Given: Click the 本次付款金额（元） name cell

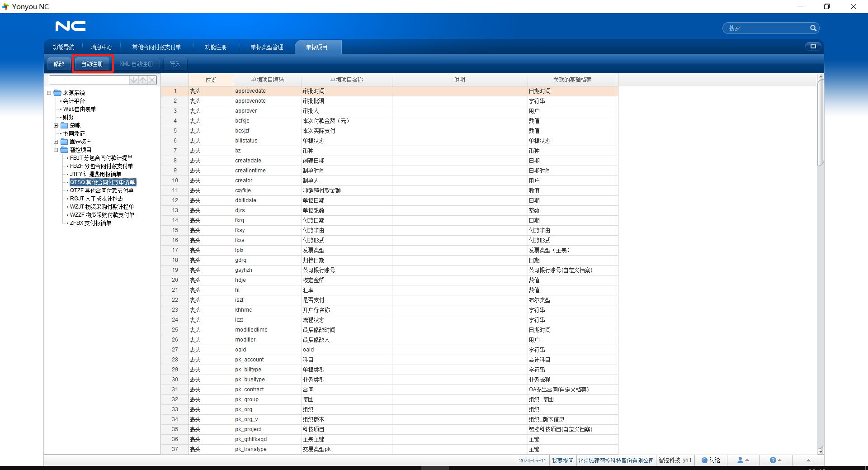Looking at the screenshot, I should pyautogui.click(x=347, y=121).
